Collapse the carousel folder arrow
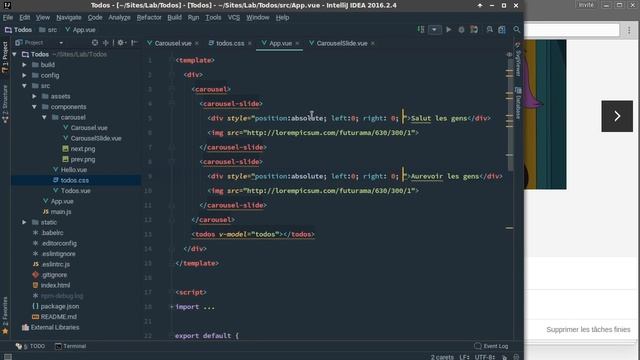This screenshot has width=640, height=360. point(44,118)
